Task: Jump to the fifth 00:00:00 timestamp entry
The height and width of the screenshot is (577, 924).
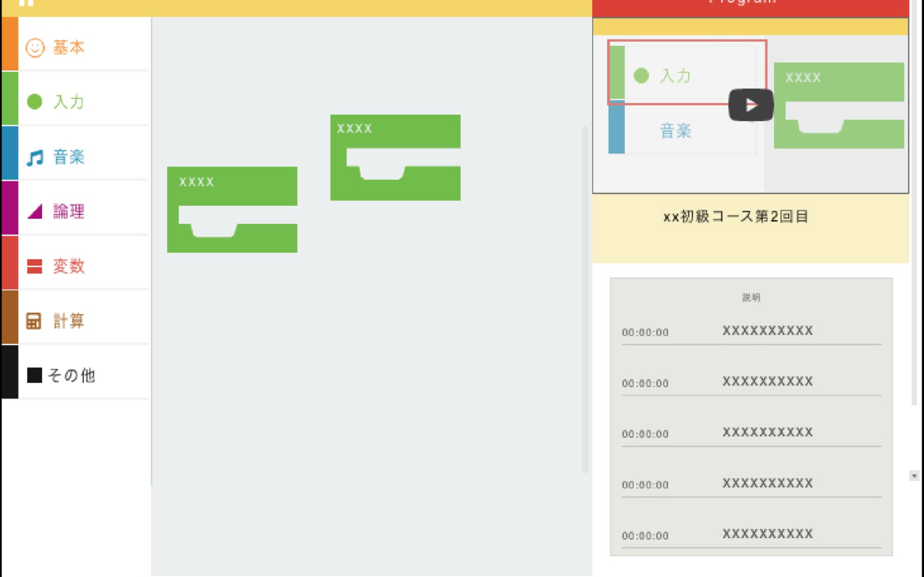Action: (645, 536)
